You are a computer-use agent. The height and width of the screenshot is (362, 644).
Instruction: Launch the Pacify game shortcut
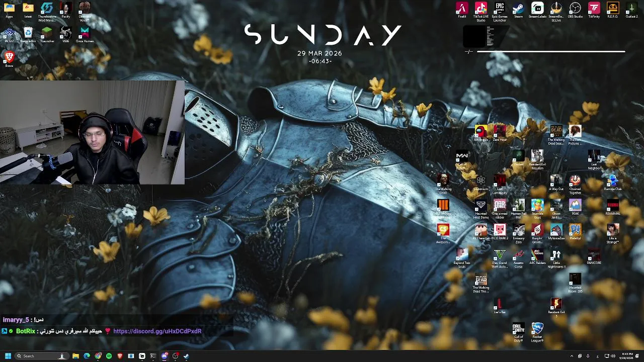[65, 10]
